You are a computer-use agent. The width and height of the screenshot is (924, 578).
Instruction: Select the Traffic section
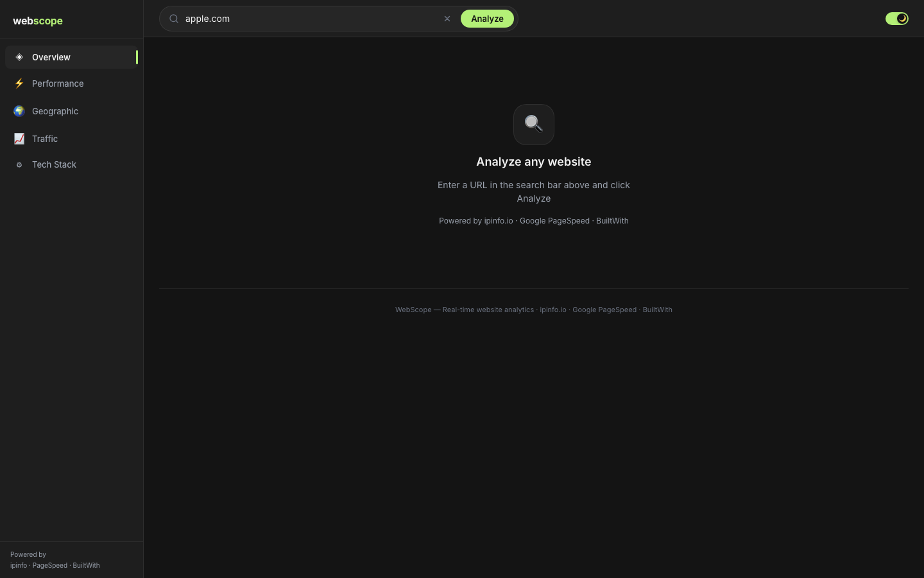point(71,139)
